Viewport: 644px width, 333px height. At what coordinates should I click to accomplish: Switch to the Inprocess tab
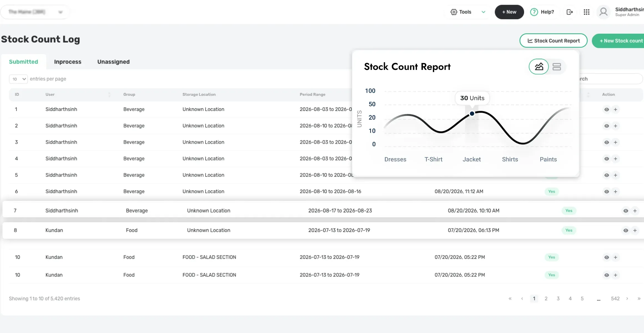[68, 62]
